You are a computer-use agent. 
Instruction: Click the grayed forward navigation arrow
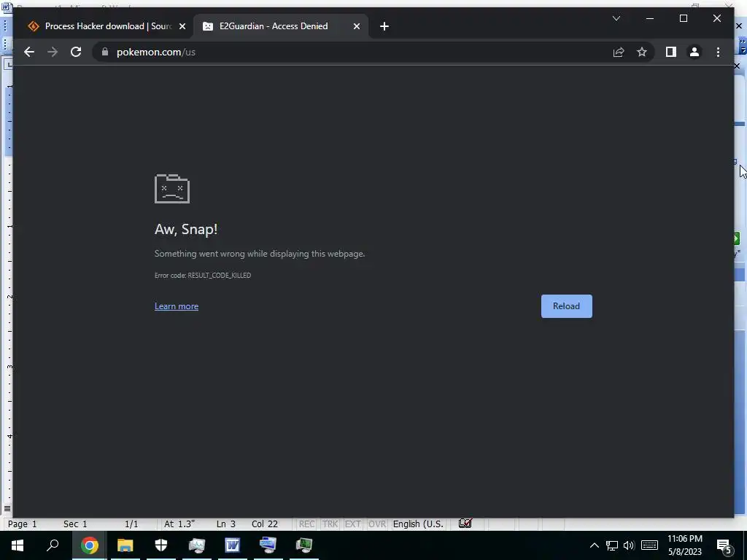coord(53,52)
